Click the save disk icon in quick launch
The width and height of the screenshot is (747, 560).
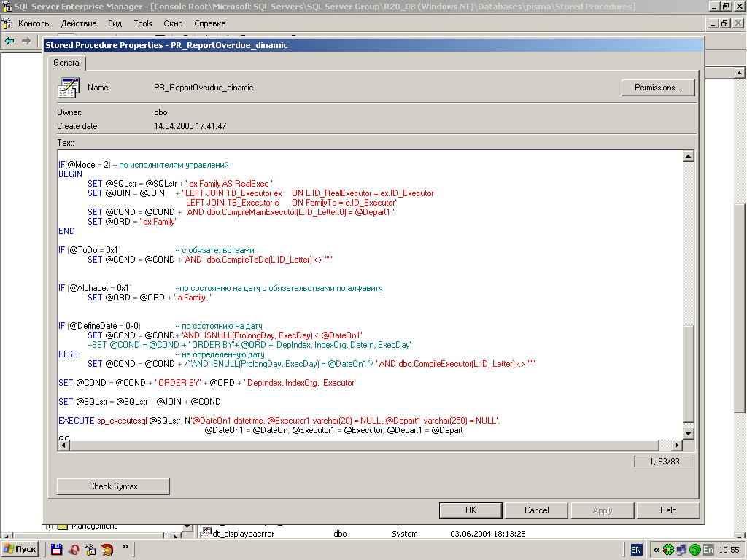click(56, 549)
